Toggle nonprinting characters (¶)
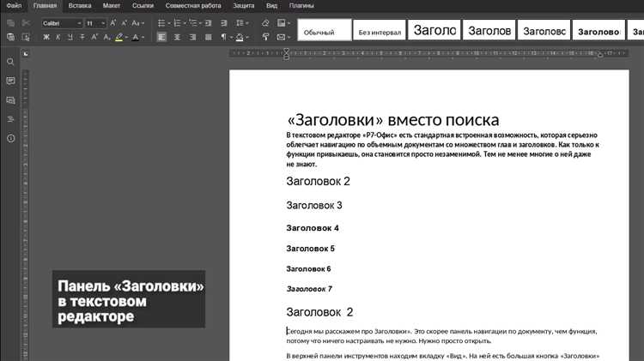This screenshot has height=361, width=644. [x=223, y=38]
